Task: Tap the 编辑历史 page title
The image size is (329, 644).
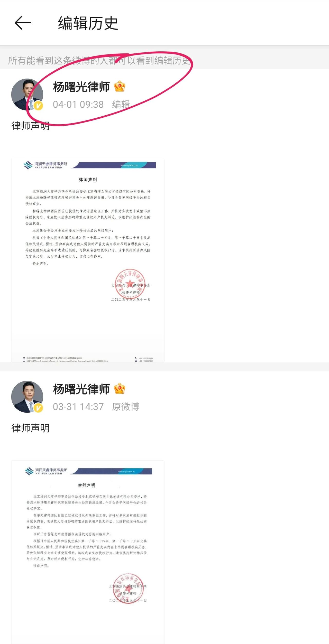Action: (88, 23)
